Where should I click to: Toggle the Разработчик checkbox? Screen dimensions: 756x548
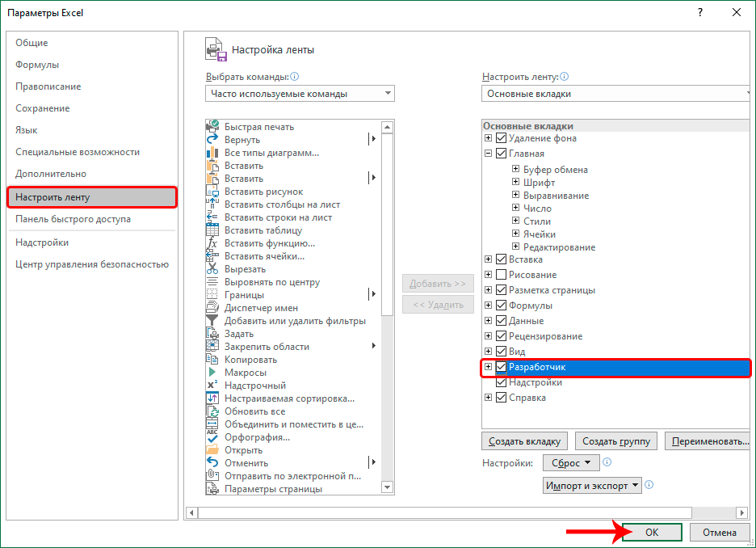pos(501,367)
